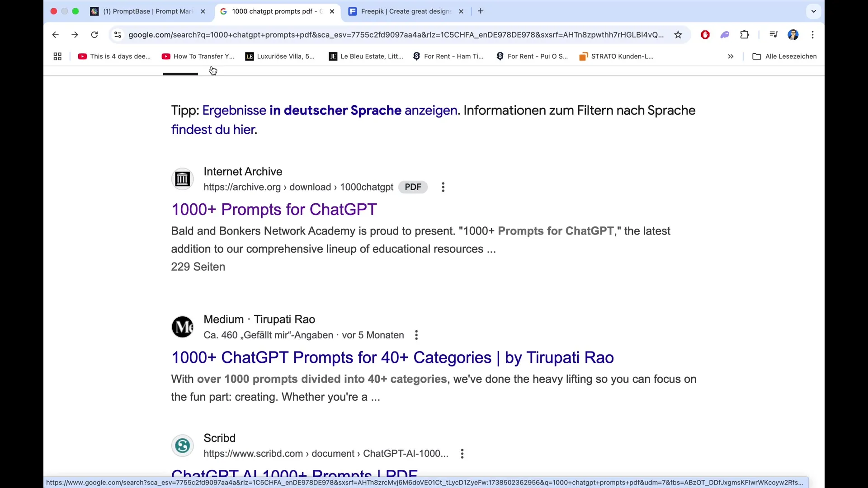Click the address bar URL field
This screenshot has width=868, height=488.
pyautogui.click(x=396, y=35)
